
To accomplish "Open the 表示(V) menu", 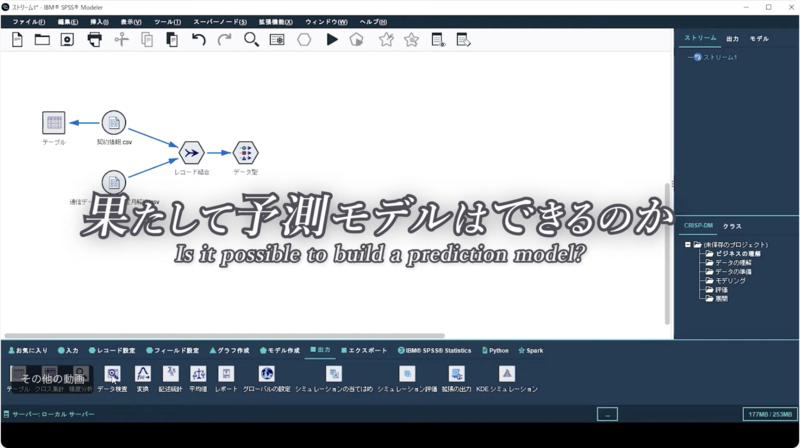I will pyautogui.click(x=131, y=22).
